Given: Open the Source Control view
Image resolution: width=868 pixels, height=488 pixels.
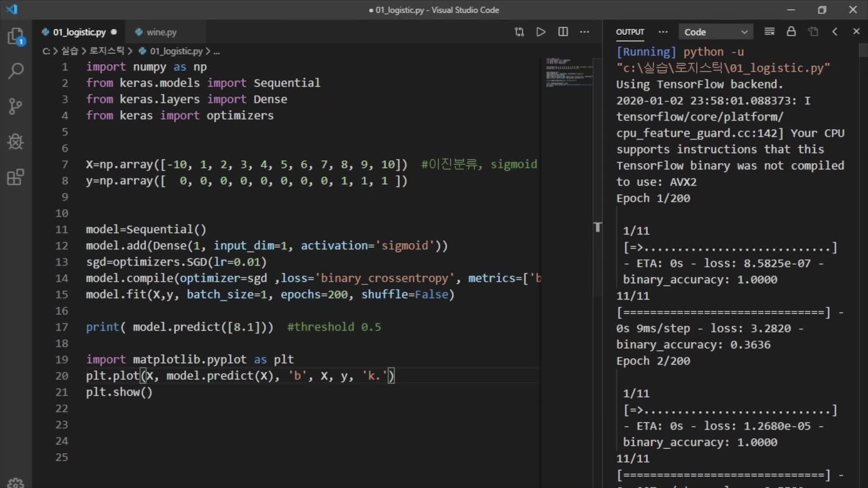Looking at the screenshot, I should 16,107.
